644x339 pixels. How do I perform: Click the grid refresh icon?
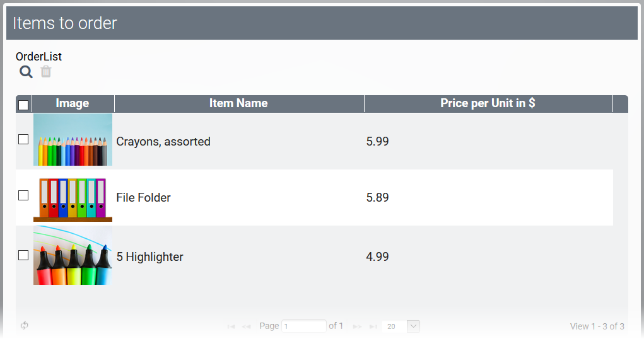tap(25, 326)
